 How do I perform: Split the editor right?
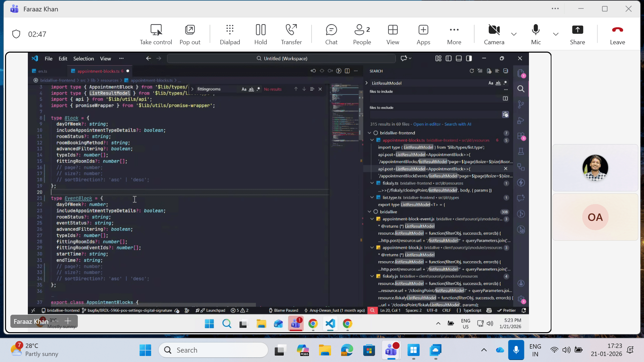[347, 71]
